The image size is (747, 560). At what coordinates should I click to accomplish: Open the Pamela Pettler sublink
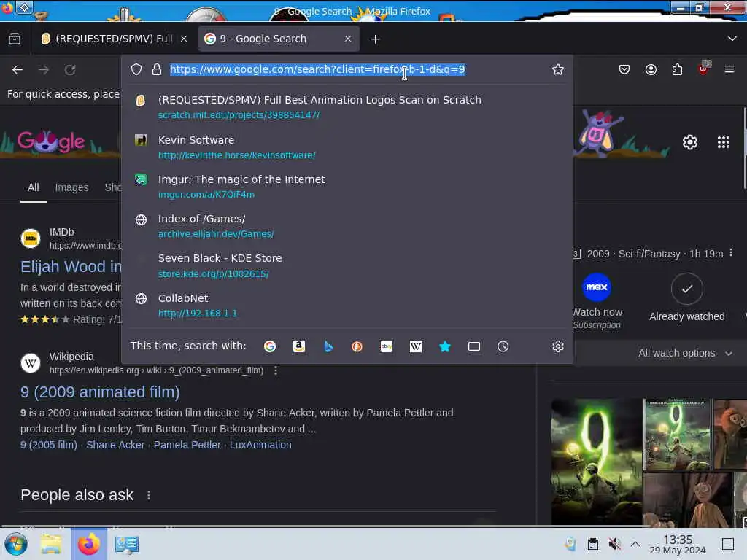187,445
